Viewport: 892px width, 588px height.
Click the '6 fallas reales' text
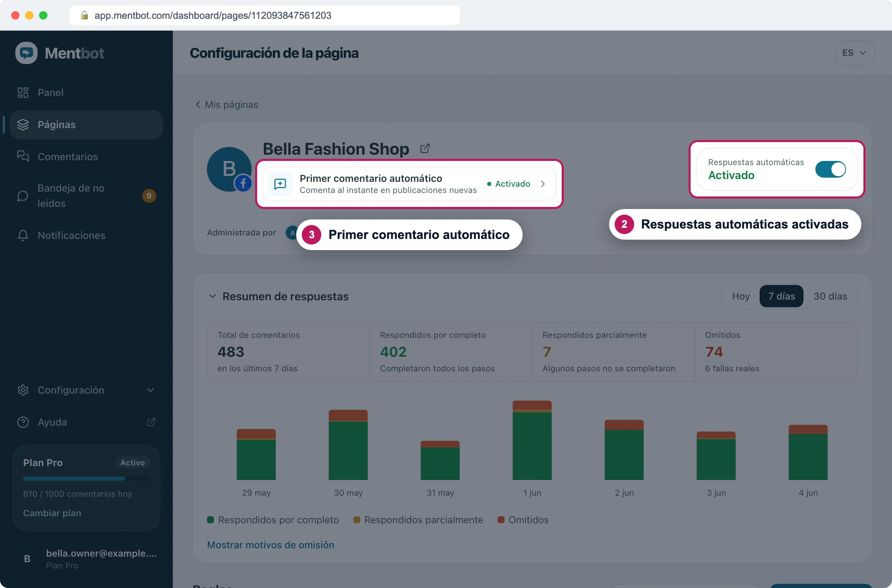(x=732, y=368)
